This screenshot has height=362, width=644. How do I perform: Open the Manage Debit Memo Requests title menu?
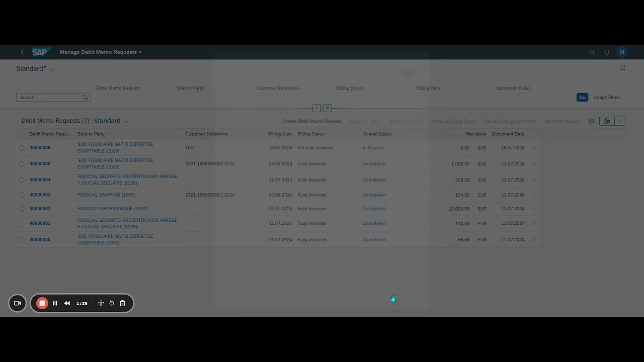pyautogui.click(x=101, y=52)
